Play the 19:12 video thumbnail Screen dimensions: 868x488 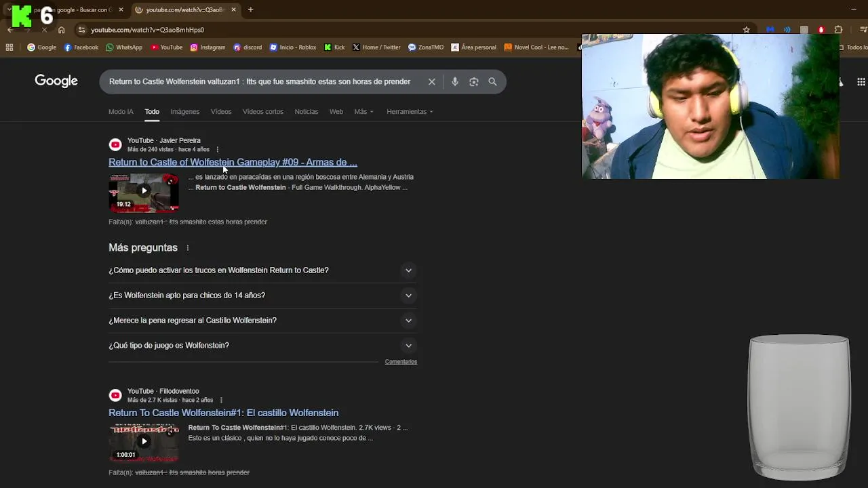pyautogui.click(x=144, y=193)
